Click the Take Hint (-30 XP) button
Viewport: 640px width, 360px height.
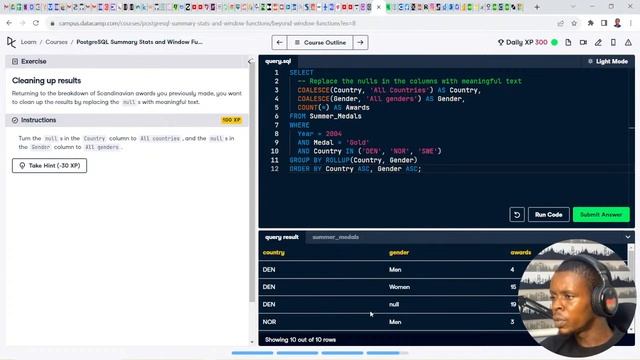click(x=49, y=165)
